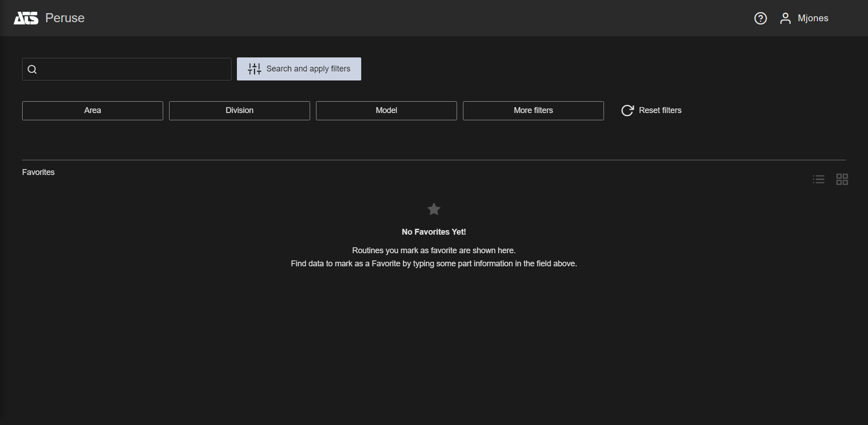Click the filter sliders icon
The width and height of the screenshot is (868, 425).
point(255,69)
